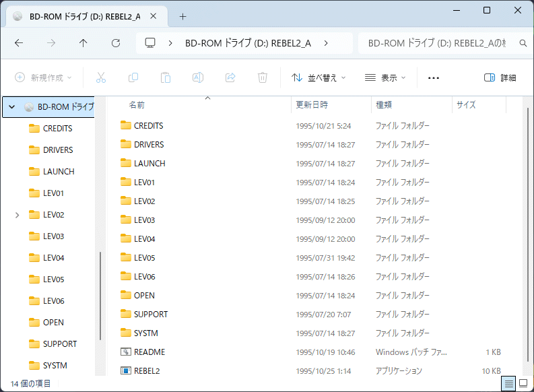Click the search magnifier icon

tap(523, 43)
